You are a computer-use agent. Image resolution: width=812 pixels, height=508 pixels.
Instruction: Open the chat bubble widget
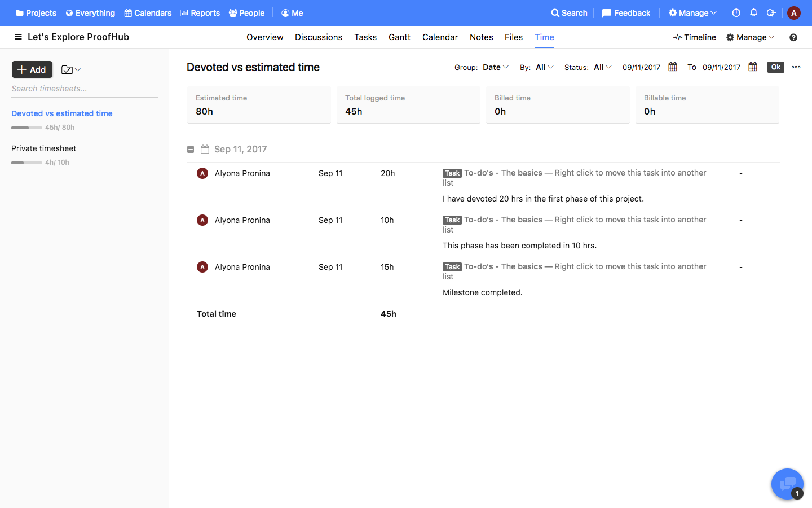787,484
